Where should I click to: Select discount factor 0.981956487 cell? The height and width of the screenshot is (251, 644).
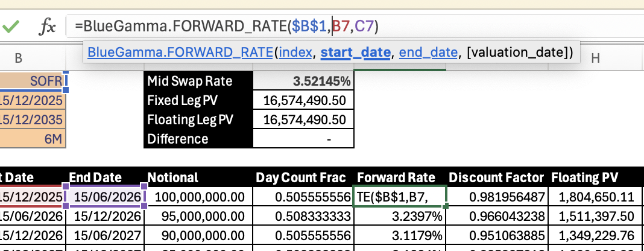click(497, 197)
